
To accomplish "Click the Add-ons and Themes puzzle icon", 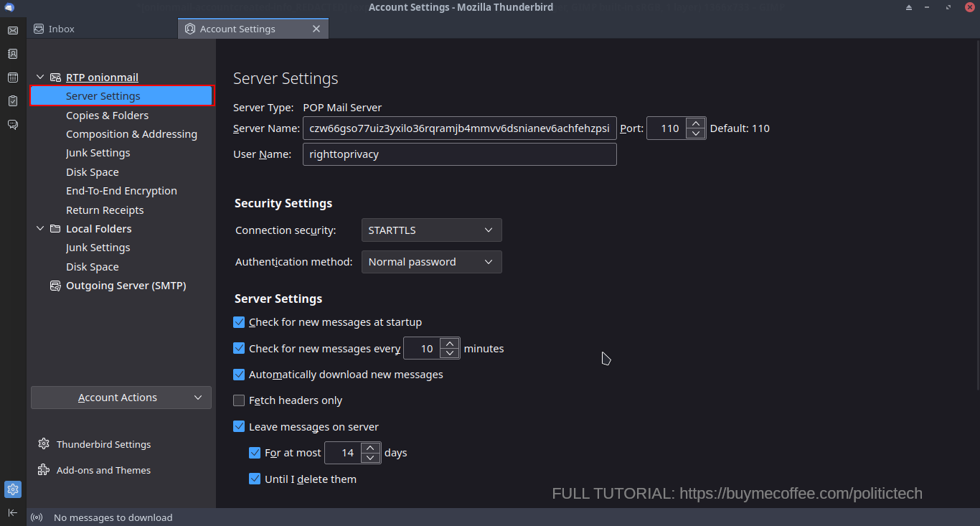I will click(x=44, y=470).
